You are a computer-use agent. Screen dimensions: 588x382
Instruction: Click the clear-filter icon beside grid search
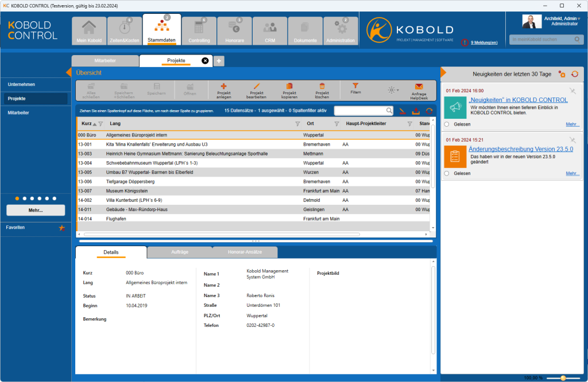pyautogui.click(x=403, y=111)
